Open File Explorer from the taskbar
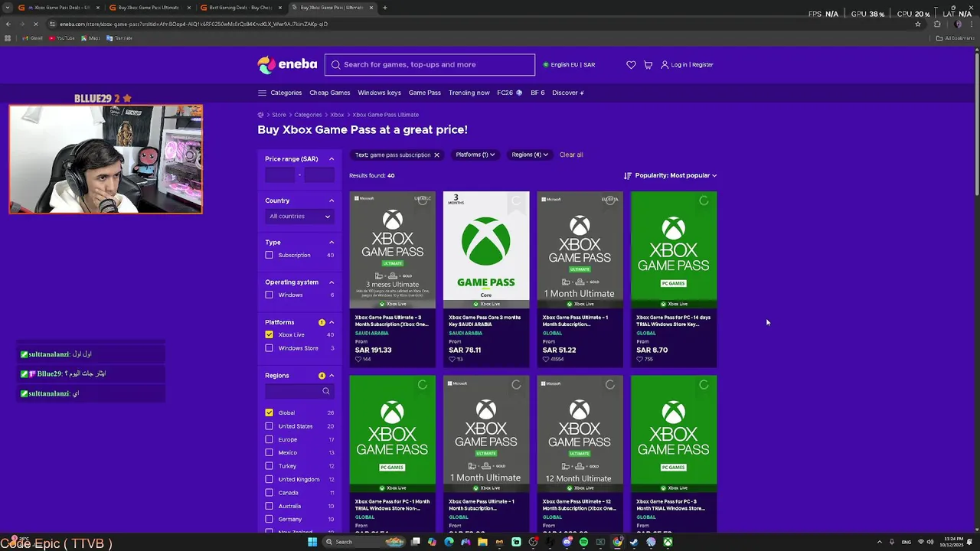 [x=482, y=542]
